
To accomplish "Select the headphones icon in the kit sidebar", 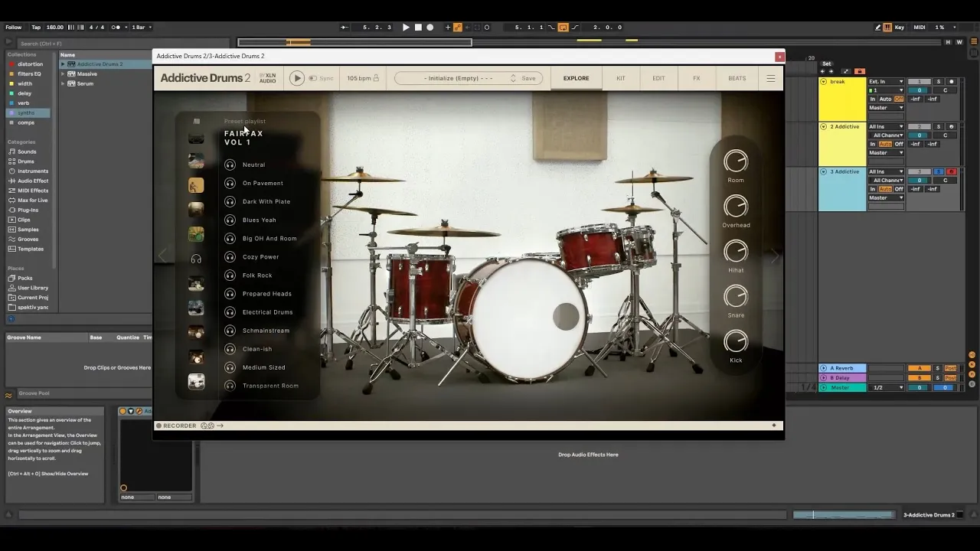I will tap(196, 259).
